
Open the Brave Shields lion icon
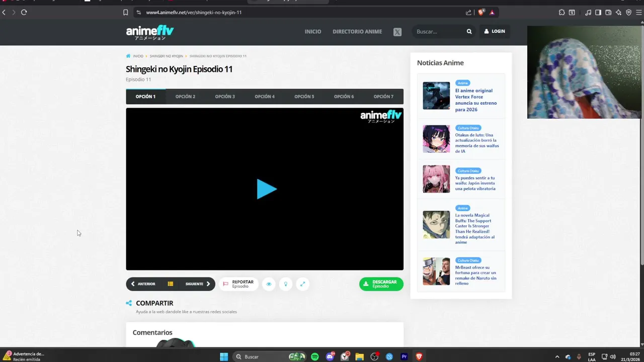(481, 12)
